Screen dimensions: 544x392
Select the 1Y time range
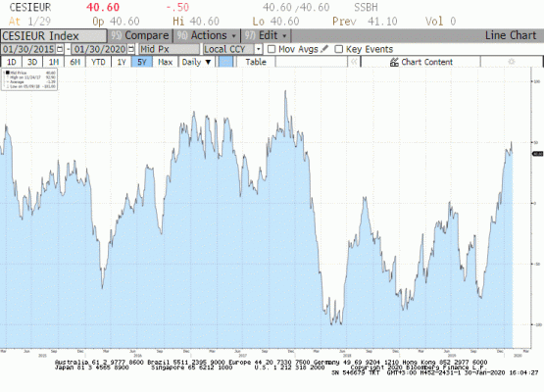122,62
